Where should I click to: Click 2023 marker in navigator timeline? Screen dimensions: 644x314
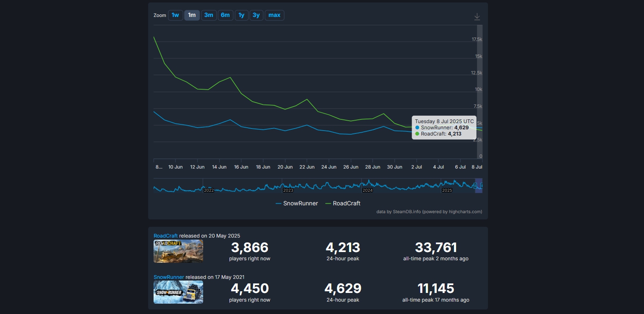288,190
